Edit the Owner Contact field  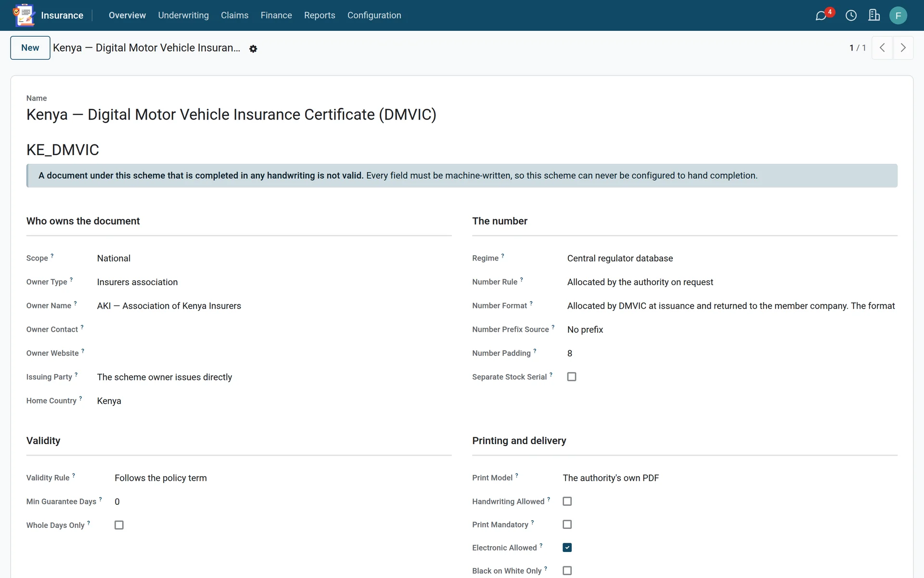click(x=274, y=329)
